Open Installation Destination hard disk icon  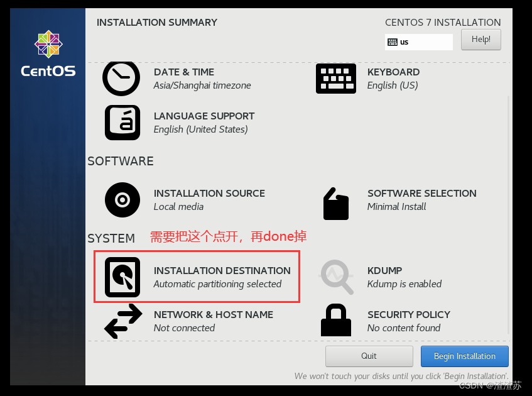[x=122, y=277]
